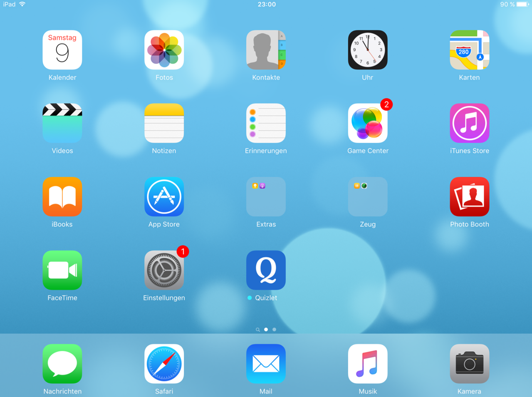Tap the 'Photo Booth' label text
Screen dimensions: 532x397
[469, 224]
